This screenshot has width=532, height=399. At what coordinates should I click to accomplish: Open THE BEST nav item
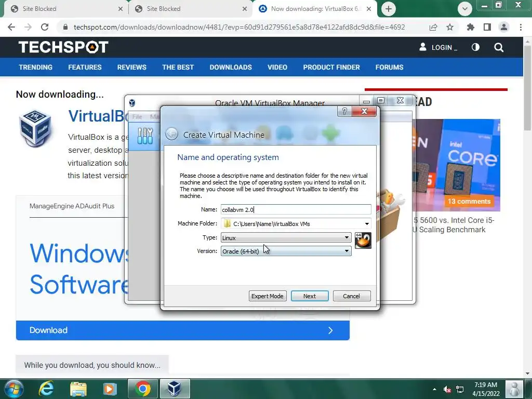click(178, 67)
